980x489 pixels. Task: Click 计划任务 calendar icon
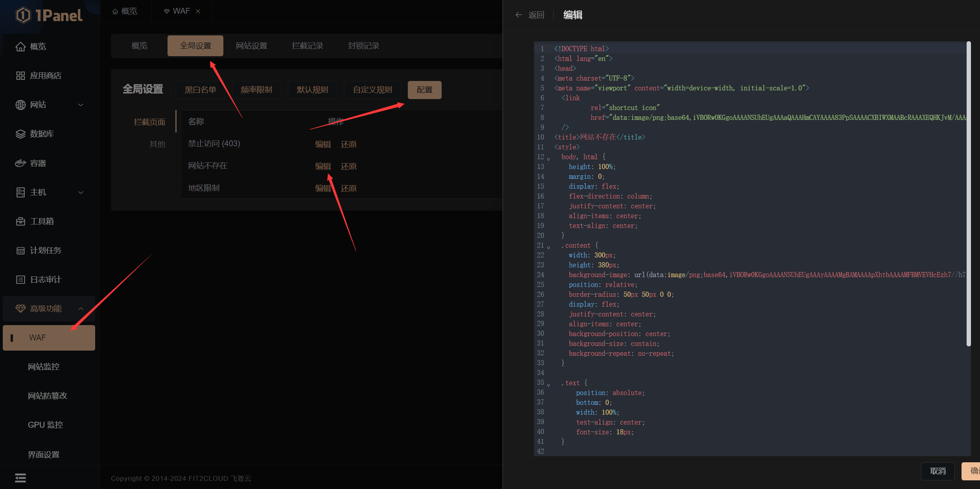(20, 250)
